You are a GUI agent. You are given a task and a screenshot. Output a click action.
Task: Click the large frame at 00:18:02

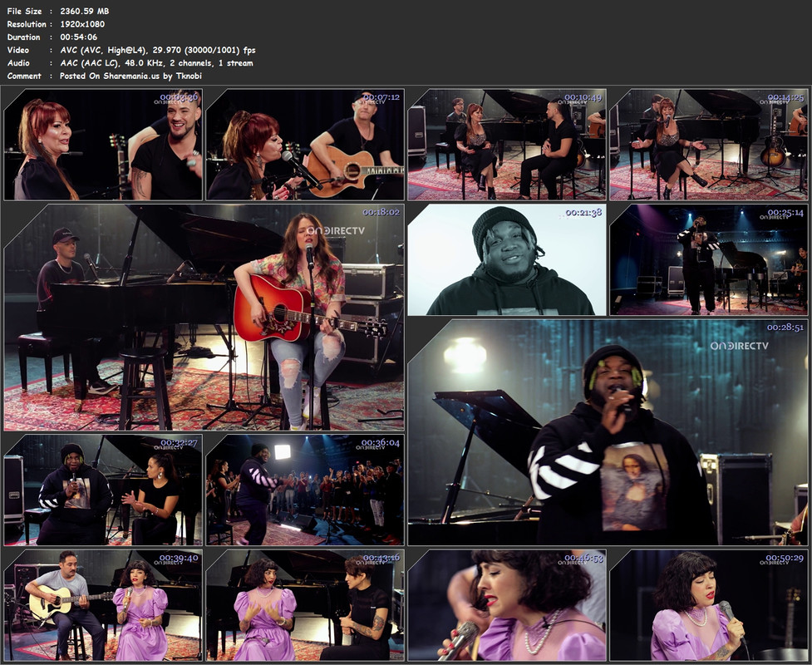[x=204, y=318]
